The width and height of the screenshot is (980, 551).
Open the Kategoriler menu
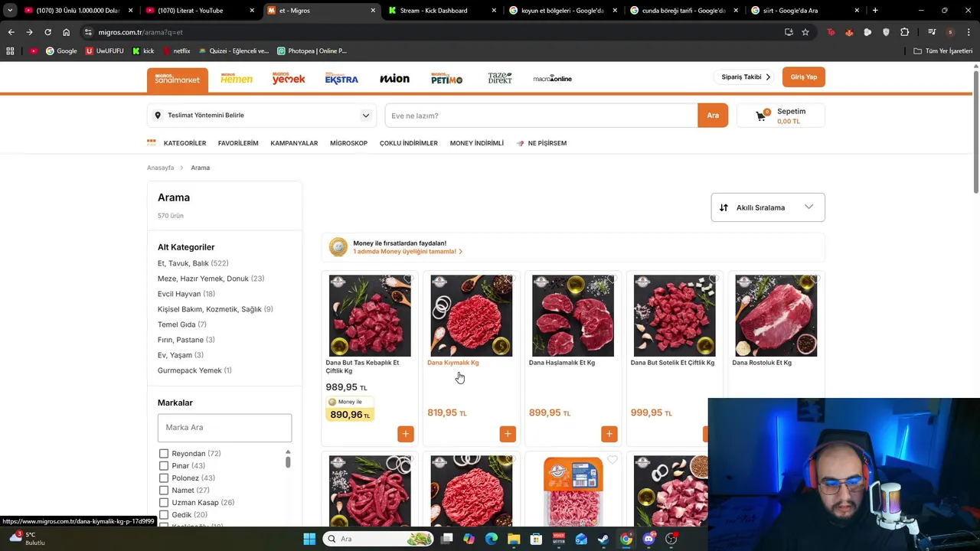[185, 143]
